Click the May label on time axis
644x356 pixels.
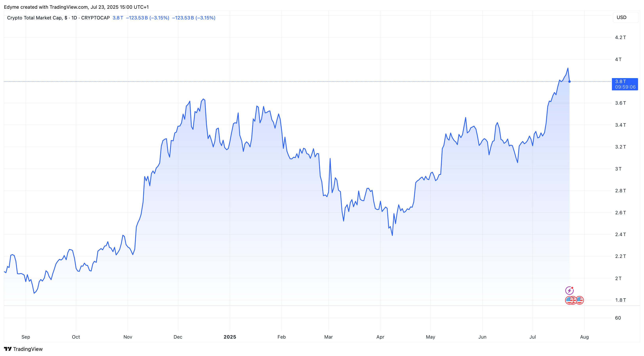(431, 337)
